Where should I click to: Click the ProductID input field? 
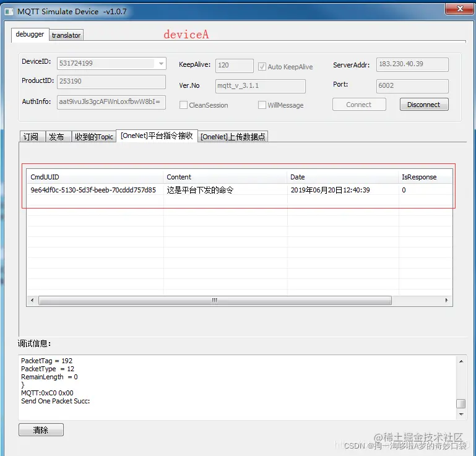coord(111,82)
